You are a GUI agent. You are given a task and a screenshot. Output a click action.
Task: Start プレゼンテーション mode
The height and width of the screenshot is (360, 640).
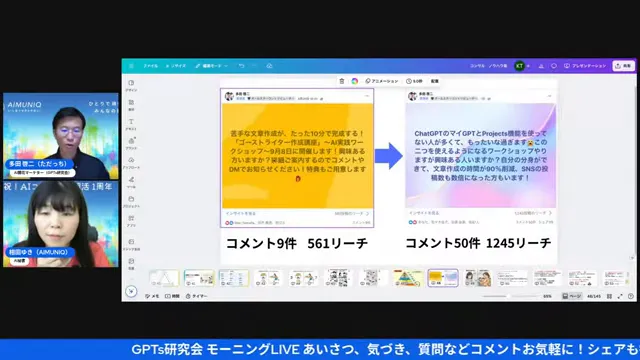tap(585, 66)
